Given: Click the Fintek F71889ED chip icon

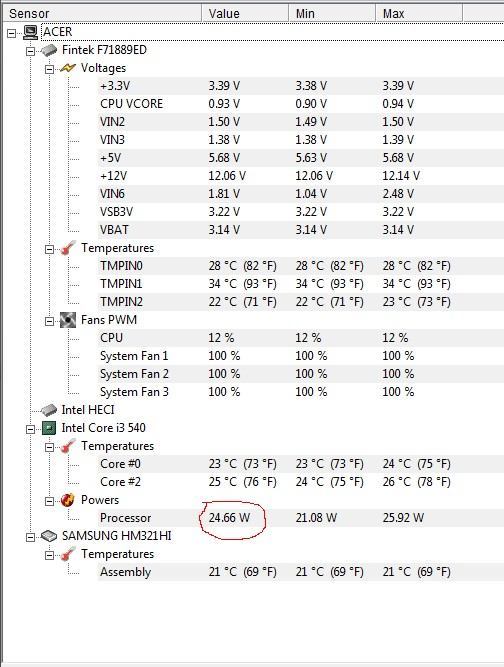Looking at the screenshot, I should tap(49, 50).
